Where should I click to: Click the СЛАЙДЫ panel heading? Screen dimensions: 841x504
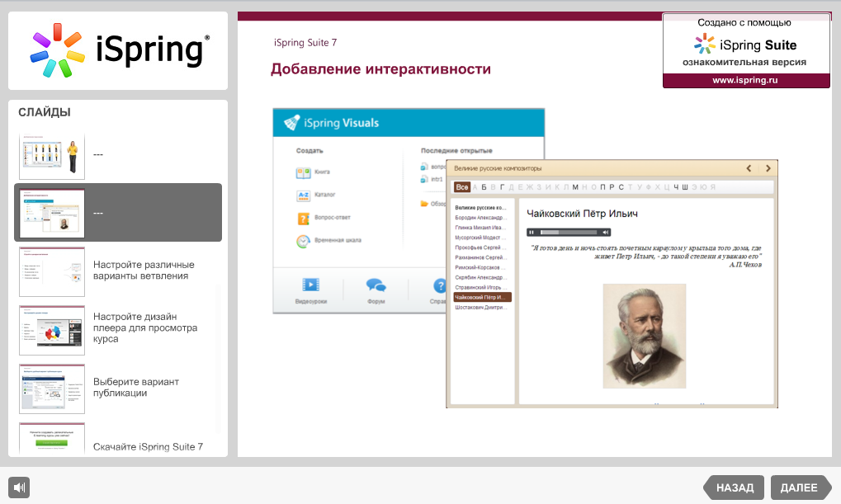pyautogui.click(x=45, y=112)
